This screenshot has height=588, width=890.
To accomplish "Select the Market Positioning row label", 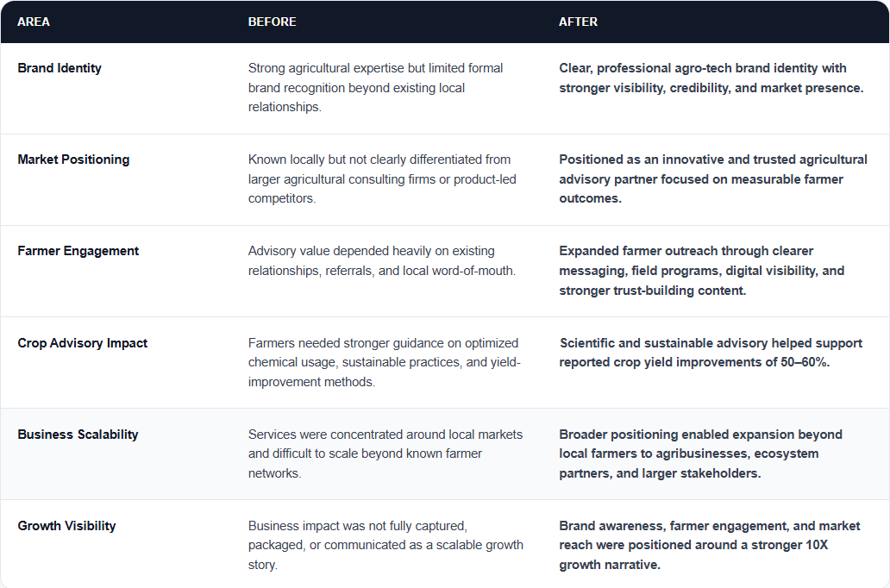I will point(73,160).
